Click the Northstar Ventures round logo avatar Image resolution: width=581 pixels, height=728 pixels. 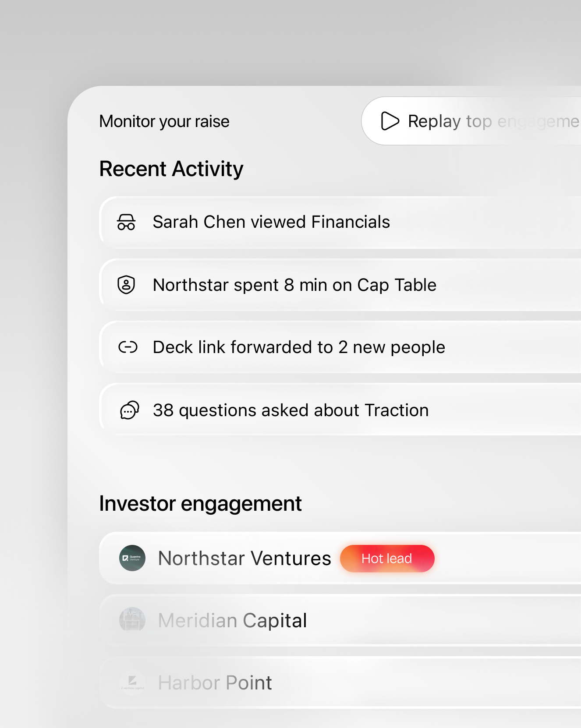pyautogui.click(x=132, y=558)
